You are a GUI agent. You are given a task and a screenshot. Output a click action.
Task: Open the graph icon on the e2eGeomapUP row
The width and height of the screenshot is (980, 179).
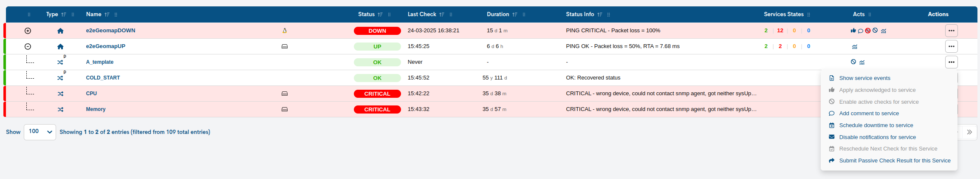[854, 47]
